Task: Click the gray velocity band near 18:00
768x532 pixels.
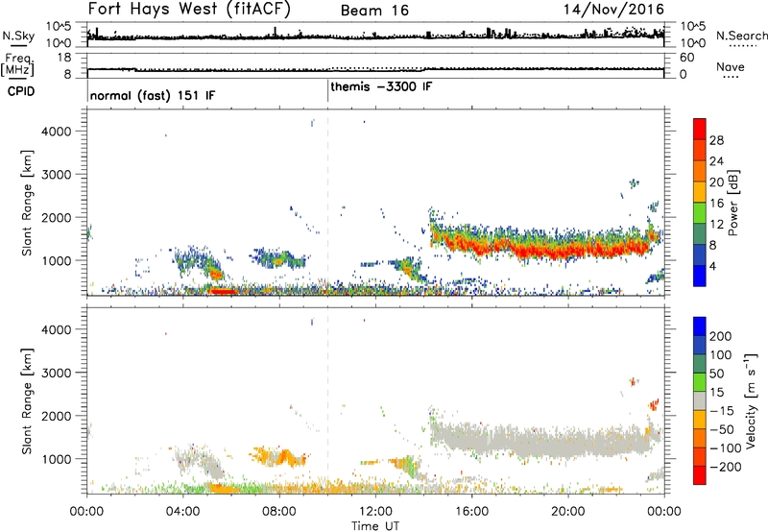Action: coord(520,441)
